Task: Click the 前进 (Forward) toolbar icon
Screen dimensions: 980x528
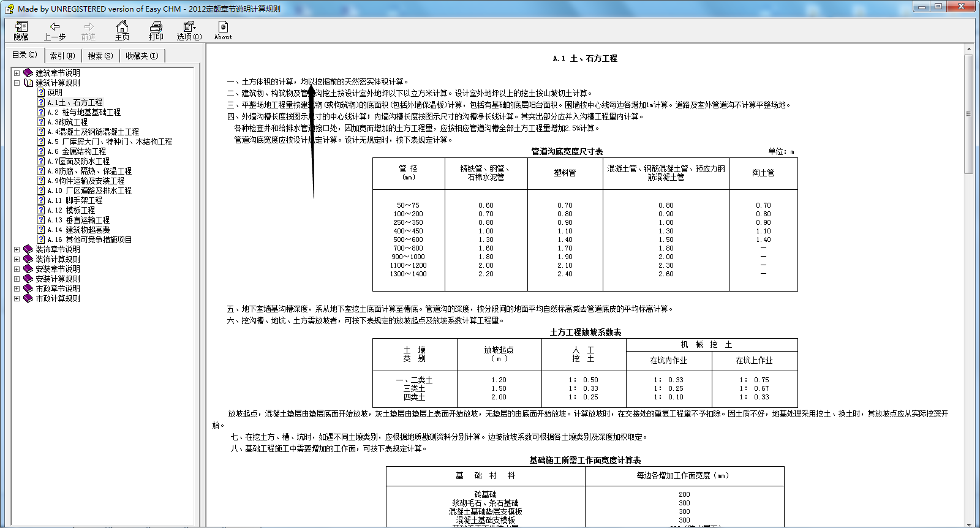Action: (89, 30)
